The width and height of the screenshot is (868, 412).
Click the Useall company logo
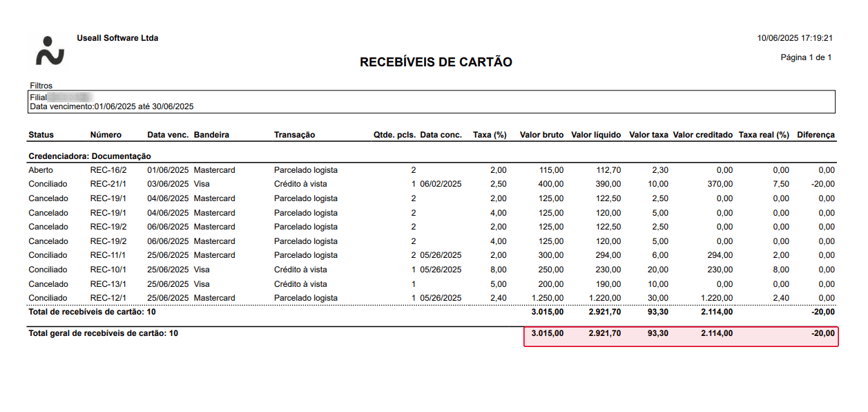pos(50,51)
